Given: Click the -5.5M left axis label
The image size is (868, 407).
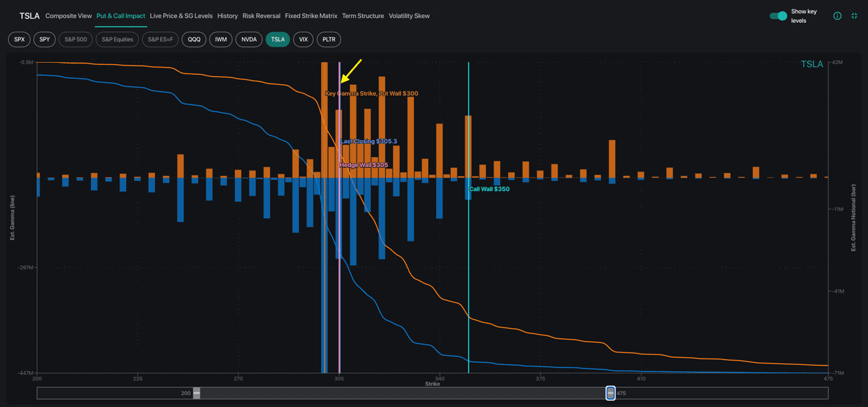Looking at the screenshot, I should [26, 62].
